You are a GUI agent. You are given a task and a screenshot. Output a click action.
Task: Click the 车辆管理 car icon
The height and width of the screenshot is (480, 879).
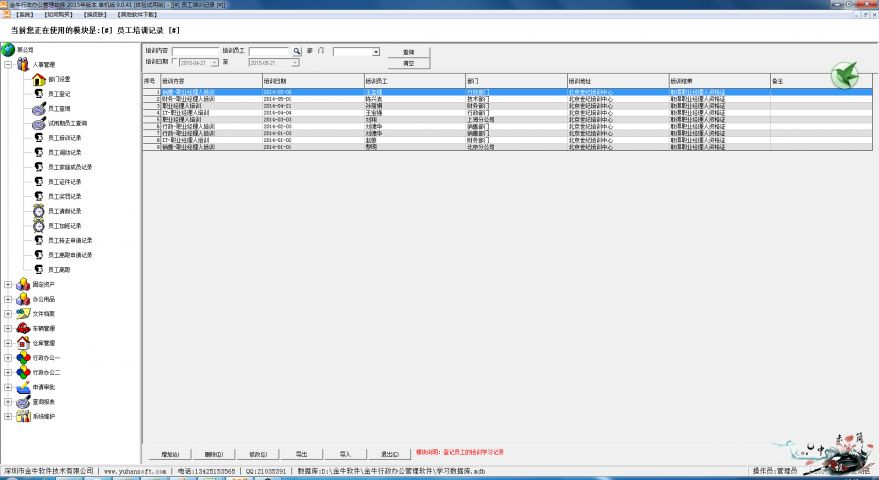(22, 328)
